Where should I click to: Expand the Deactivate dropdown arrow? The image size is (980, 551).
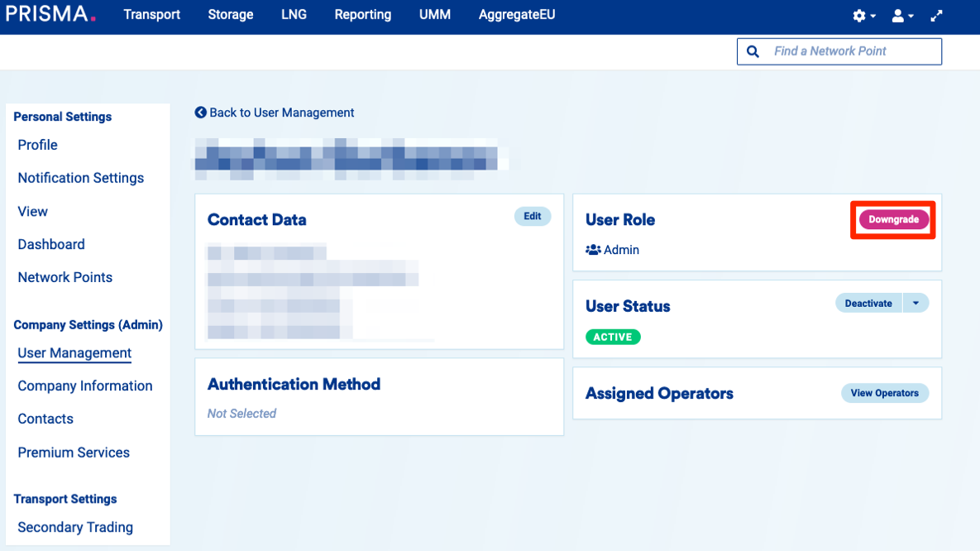click(915, 304)
